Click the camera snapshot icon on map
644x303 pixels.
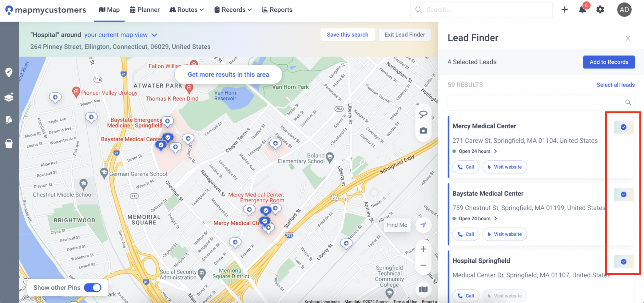coord(423,131)
